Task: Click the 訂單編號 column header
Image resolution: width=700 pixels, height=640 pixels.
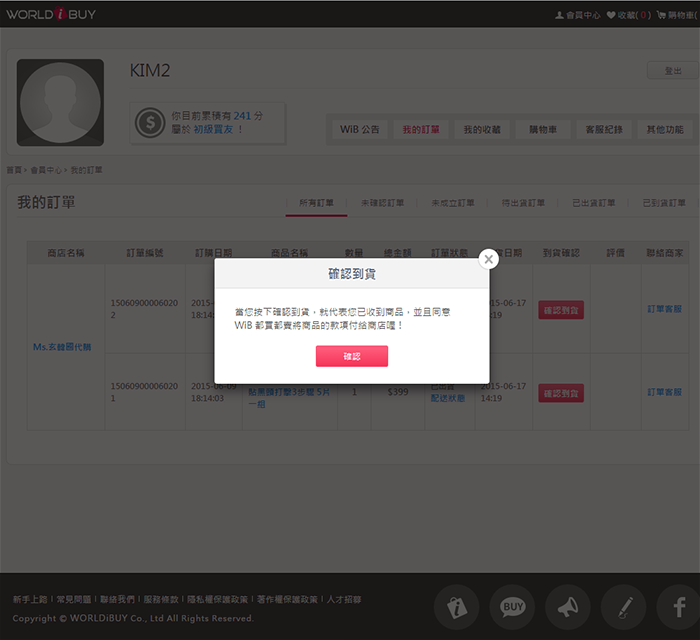Action: (145, 253)
